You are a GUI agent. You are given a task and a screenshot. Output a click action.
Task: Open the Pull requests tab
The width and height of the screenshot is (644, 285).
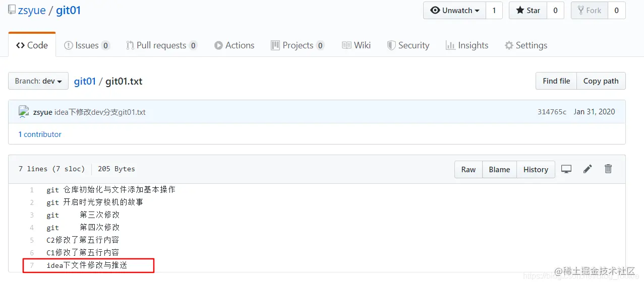point(161,45)
